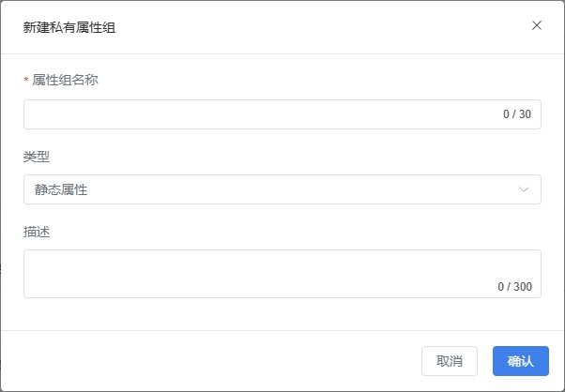Click the 属性组名称 label

(x=65, y=81)
